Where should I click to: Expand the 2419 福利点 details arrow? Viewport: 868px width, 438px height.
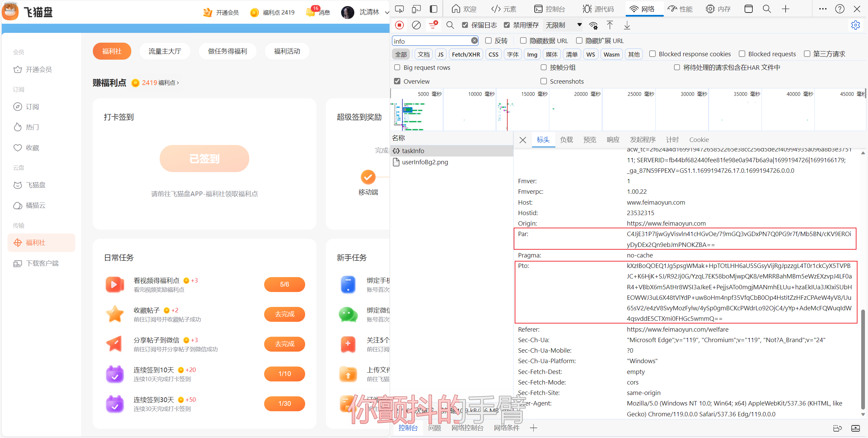point(178,83)
